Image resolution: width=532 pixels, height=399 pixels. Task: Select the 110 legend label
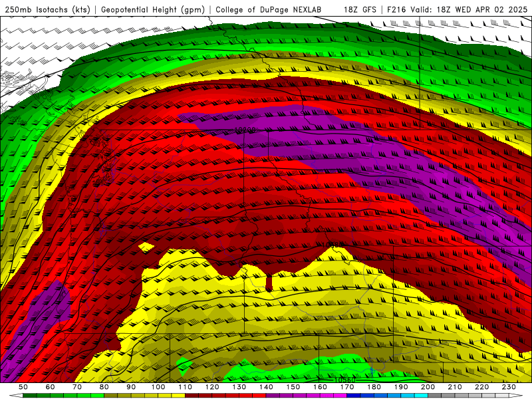[x=186, y=387]
